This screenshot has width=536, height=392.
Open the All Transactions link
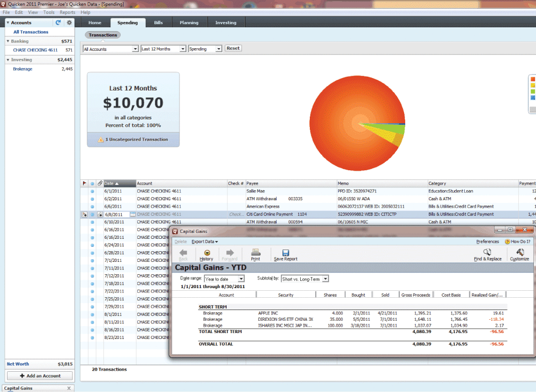pos(31,32)
